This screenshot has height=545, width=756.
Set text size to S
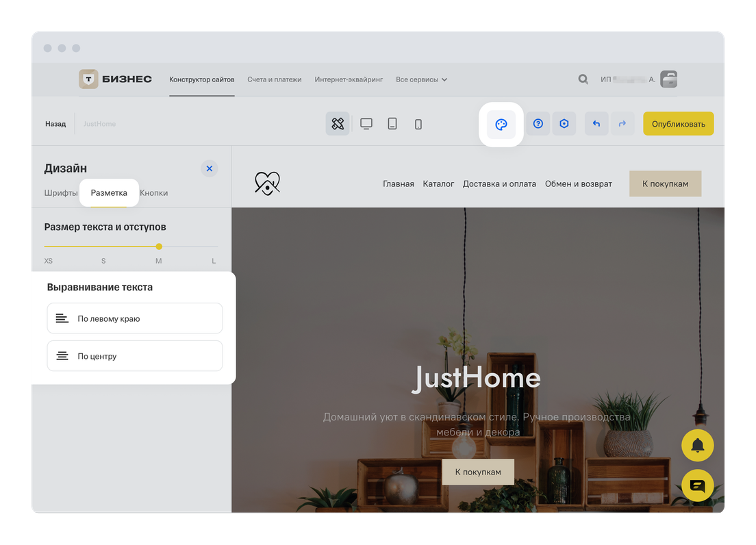point(103,261)
